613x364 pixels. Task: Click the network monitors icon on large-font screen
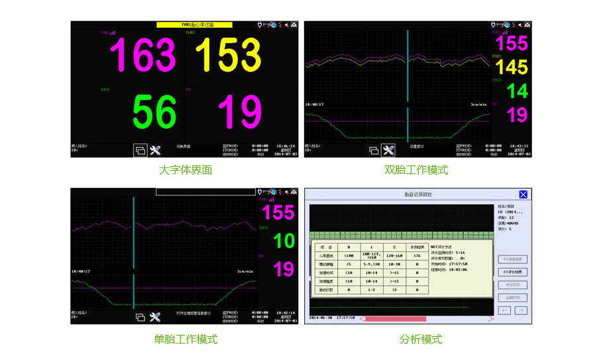273,25
